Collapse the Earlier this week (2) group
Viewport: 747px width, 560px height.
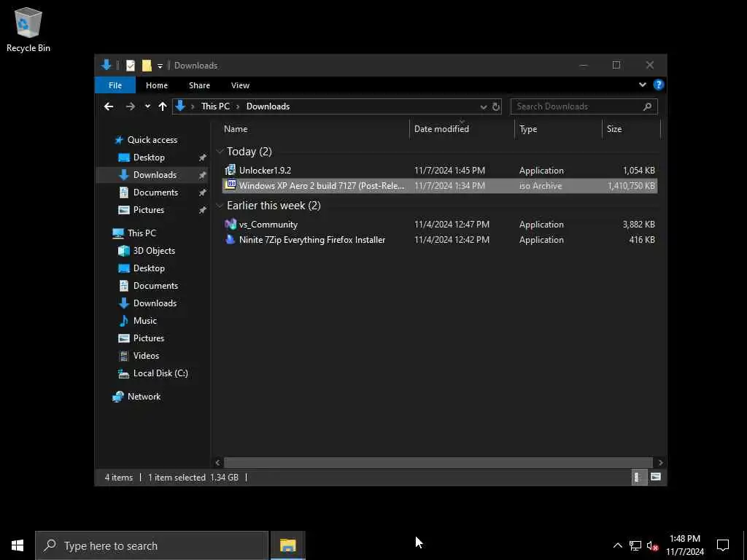(x=220, y=206)
